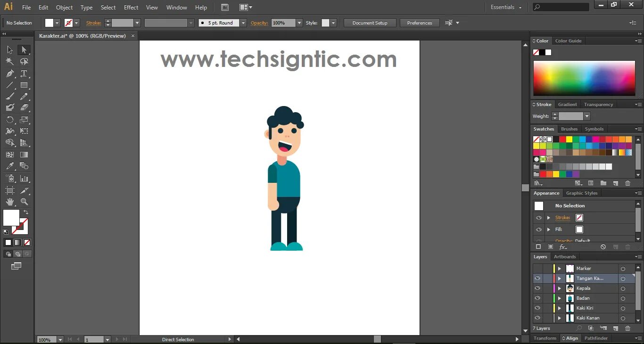Switch to the Gradient tab
The width and height of the screenshot is (644, 344).
[567, 105]
